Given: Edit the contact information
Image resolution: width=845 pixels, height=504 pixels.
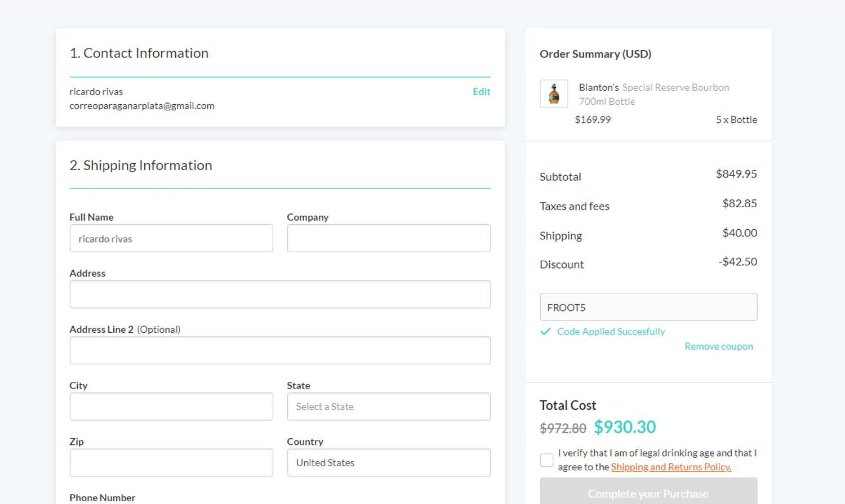Looking at the screenshot, I should (481, 92).
